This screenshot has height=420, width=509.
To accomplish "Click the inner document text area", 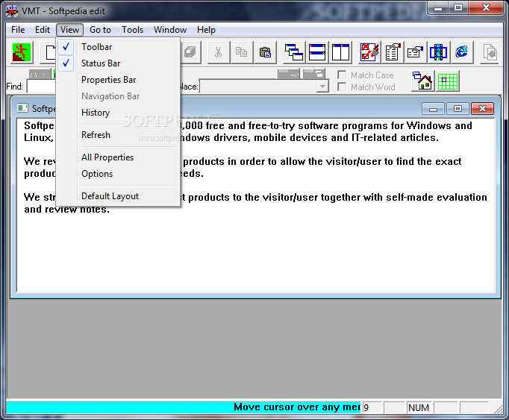I will (256, 205).
